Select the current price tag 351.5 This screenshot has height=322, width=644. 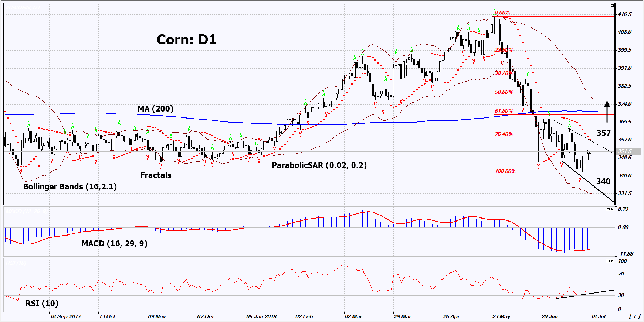tap(627, 151)
